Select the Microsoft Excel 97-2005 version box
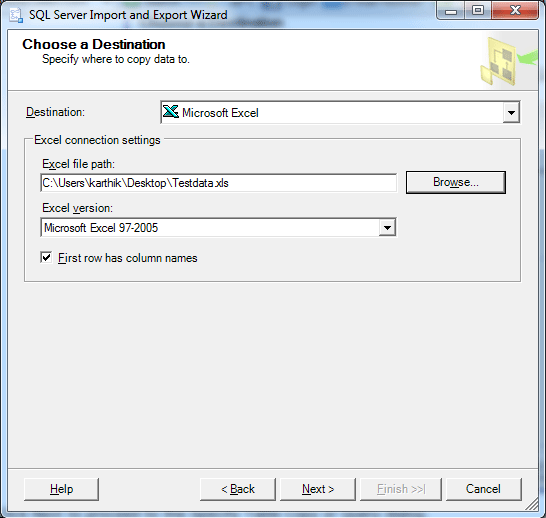 [218, 228]
